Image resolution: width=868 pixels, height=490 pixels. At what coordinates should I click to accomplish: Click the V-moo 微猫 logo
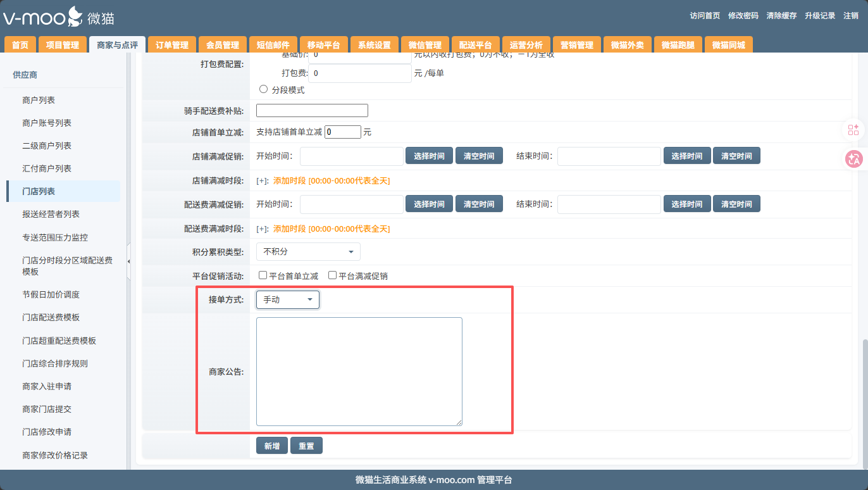(x=58, y=17)
